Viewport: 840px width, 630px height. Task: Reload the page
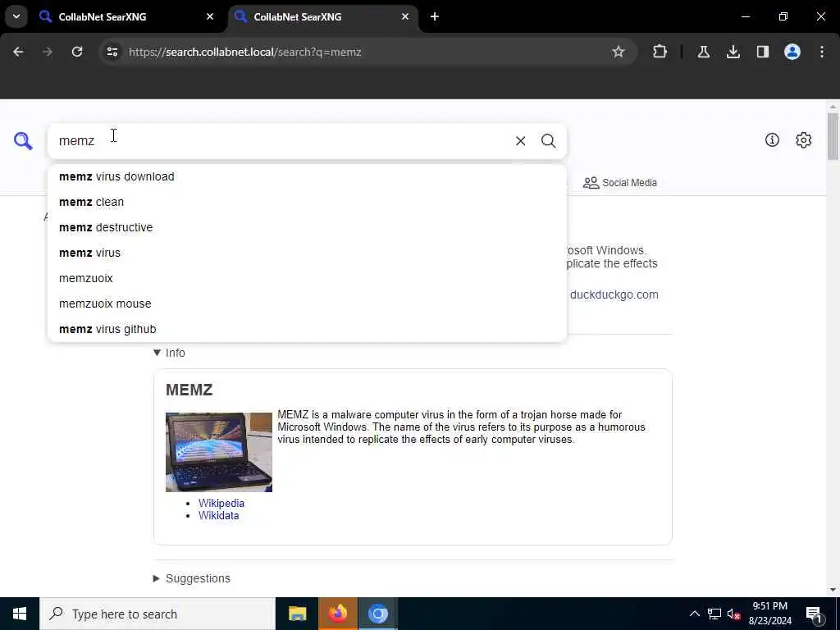pos(77,52)
